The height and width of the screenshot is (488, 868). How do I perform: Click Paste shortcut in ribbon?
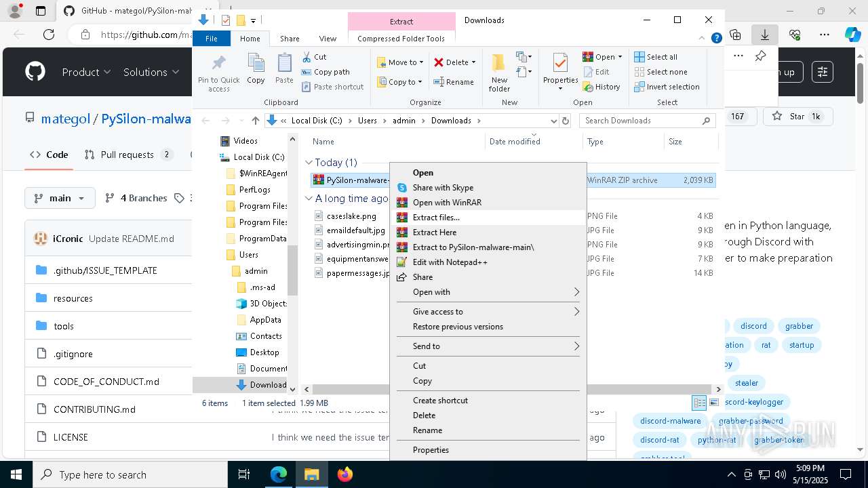(x=332, y=87)
